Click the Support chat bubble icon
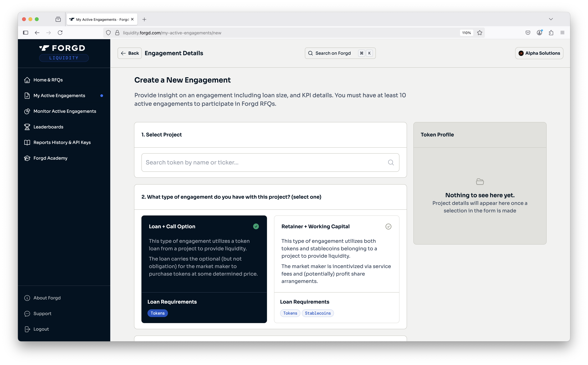Screen dimensions: 588x365 tap(27, 314)
